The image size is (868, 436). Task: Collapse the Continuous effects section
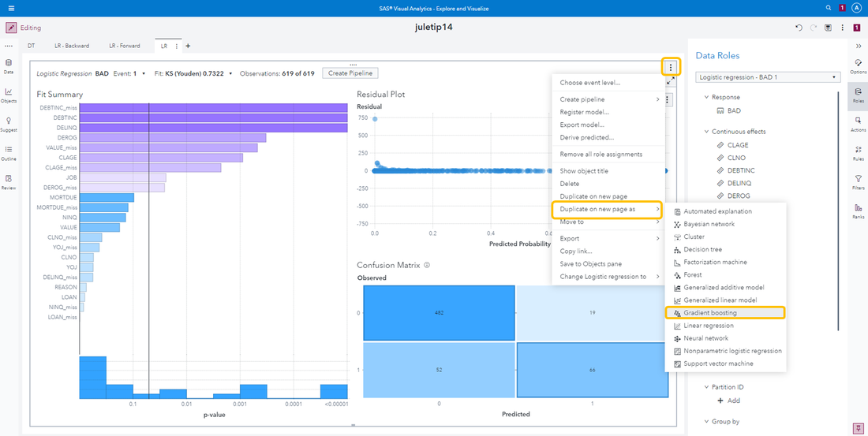tap(706, 132)
